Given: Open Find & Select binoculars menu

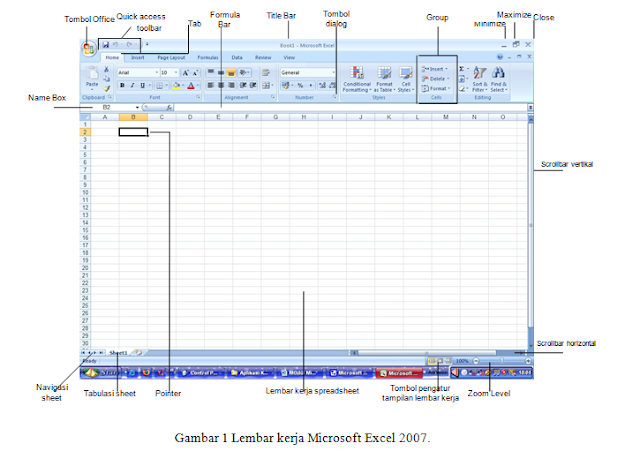Looking at the screenshot, I should click(x=498, y=79).
